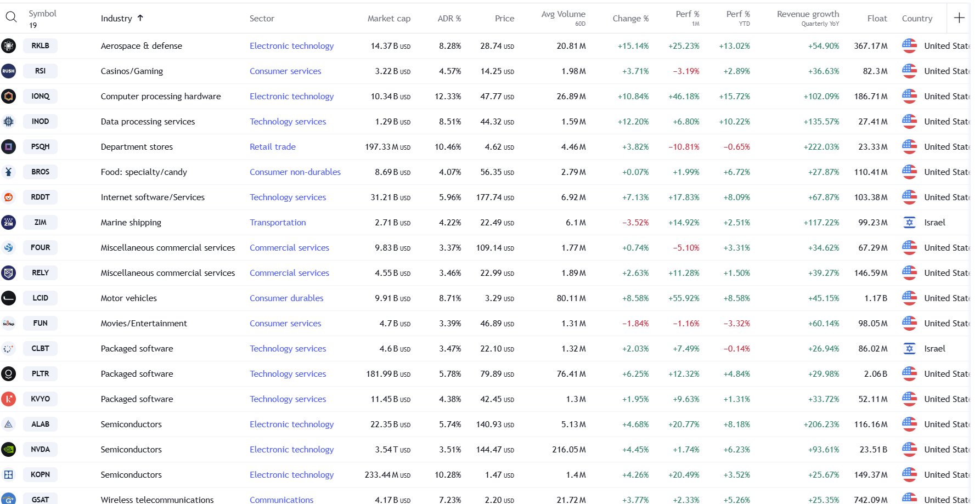
Task: Click the IONQ company logo icon
Action: (9, 97)
